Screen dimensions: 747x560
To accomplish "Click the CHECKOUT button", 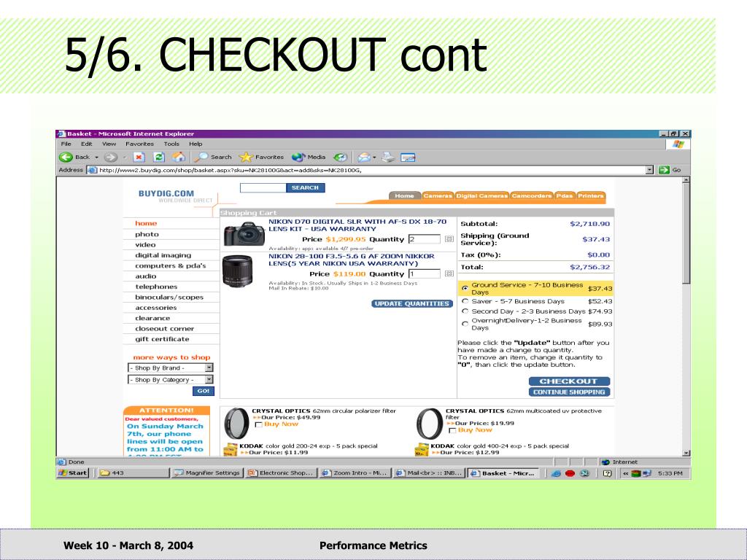I will [x=569, y=381].
